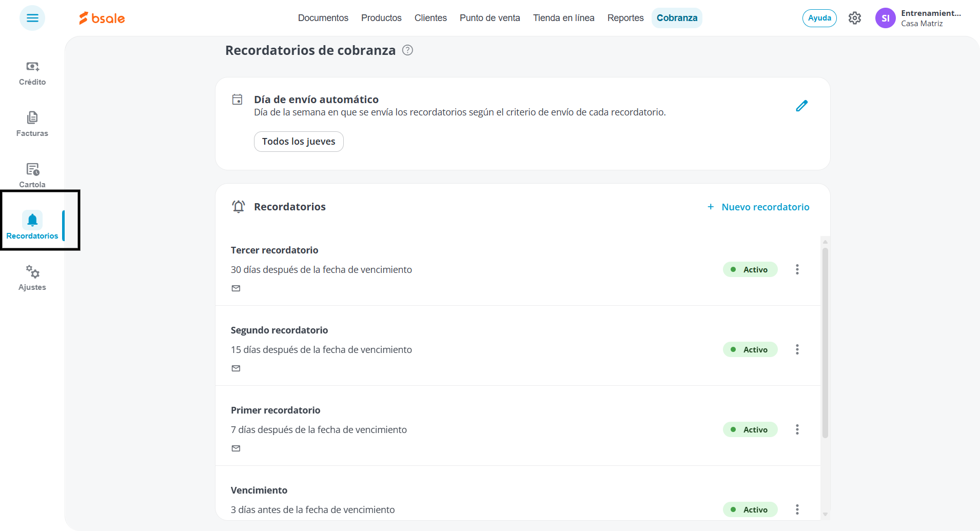Click the Día de envío automático heading
Screen dimensions: 980x531
click(316, 100)
